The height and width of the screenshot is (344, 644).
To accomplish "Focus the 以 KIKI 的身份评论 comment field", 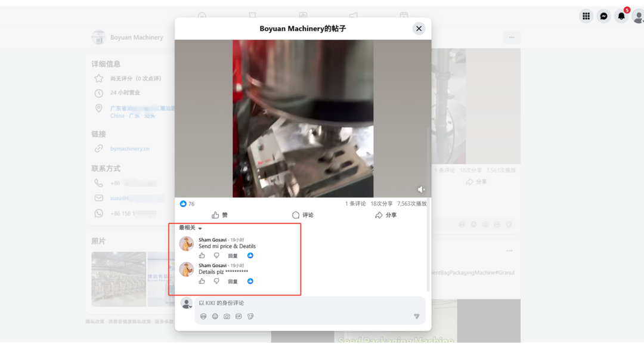I will click(309, 303).
